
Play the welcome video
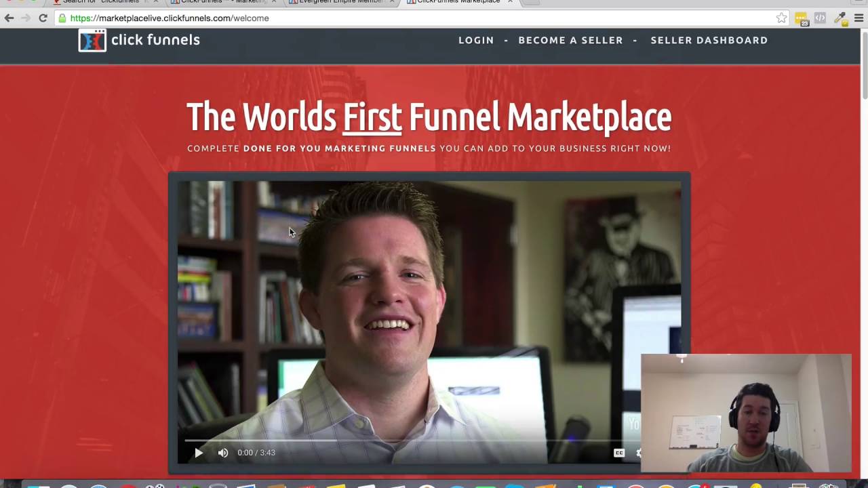(x=198, y=453)
